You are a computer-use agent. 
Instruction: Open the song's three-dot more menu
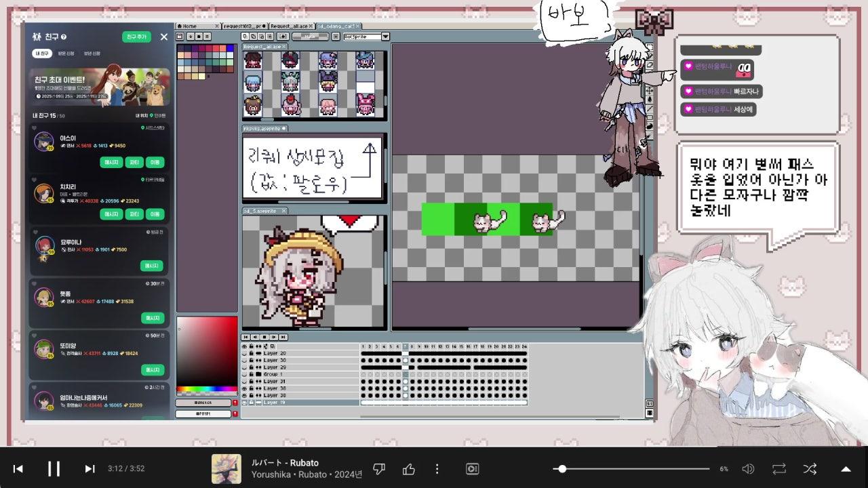pyautogui.click(x=437, y=468)
